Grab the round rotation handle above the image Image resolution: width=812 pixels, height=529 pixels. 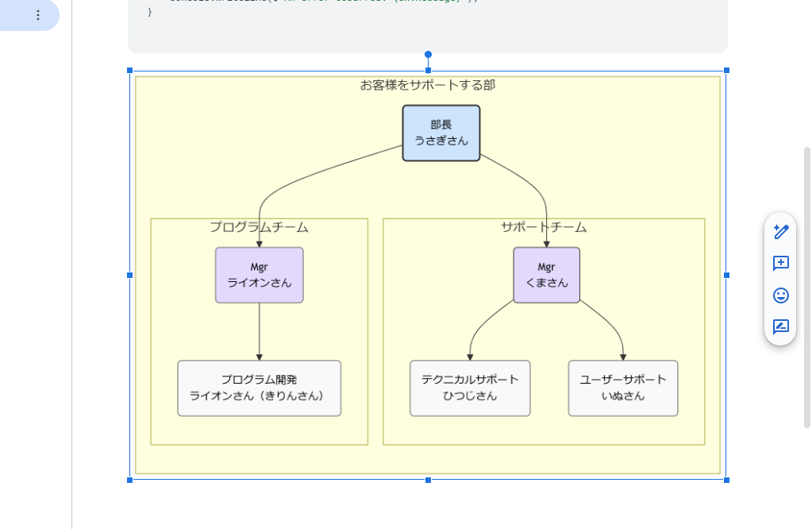coord(429,54)
